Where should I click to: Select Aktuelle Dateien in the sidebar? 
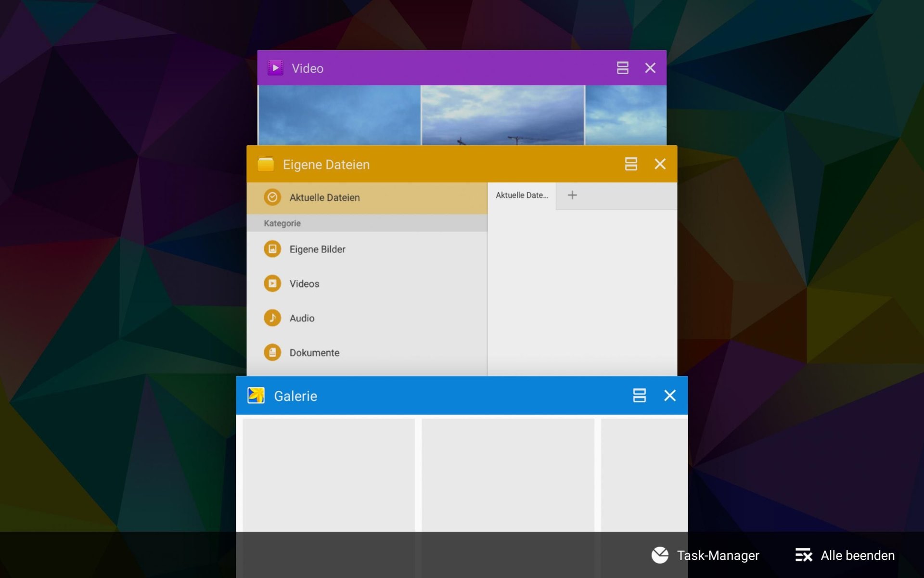(367, 198)
